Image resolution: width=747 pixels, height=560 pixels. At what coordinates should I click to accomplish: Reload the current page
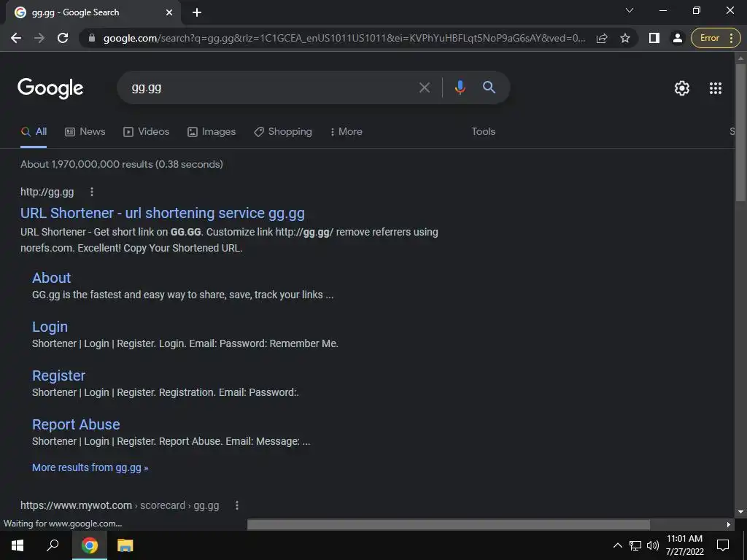(x=63, y=38)
